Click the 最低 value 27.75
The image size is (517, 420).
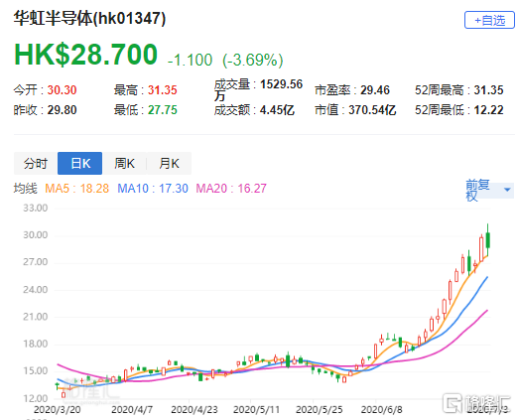pyautogui.click(x=163, y=110)
